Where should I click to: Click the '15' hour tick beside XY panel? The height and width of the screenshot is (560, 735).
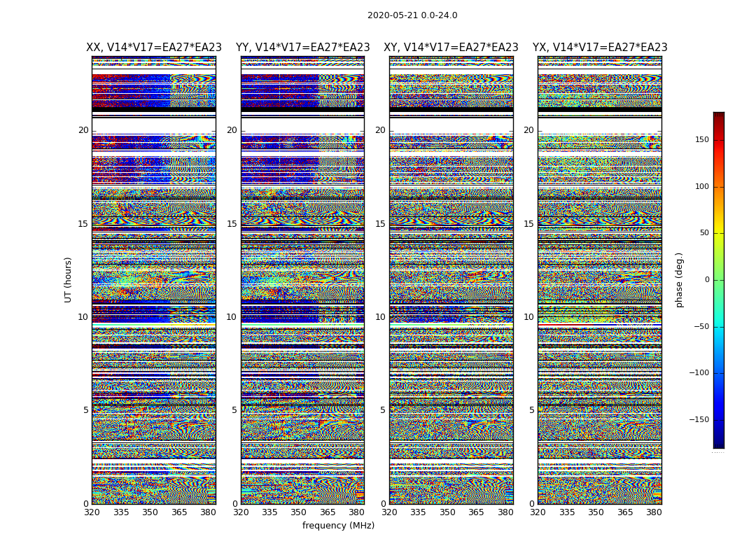pos(381,224)
